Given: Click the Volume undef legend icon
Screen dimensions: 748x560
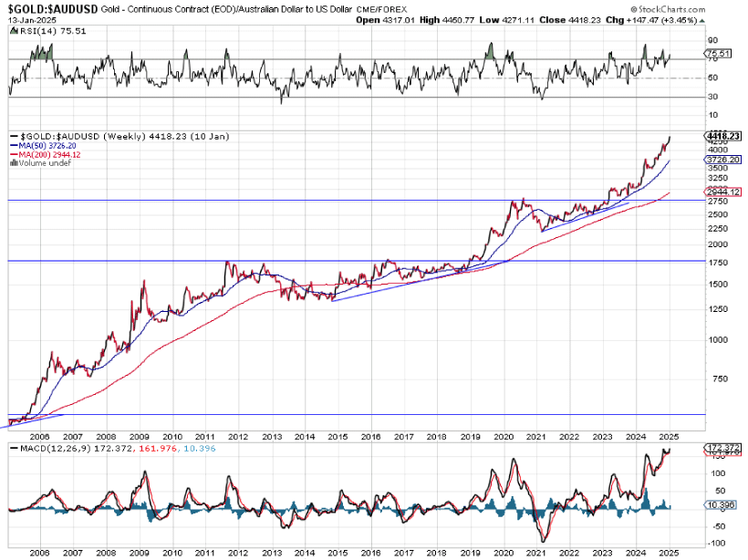Looking at the screenshot, I should pos(14,162).
